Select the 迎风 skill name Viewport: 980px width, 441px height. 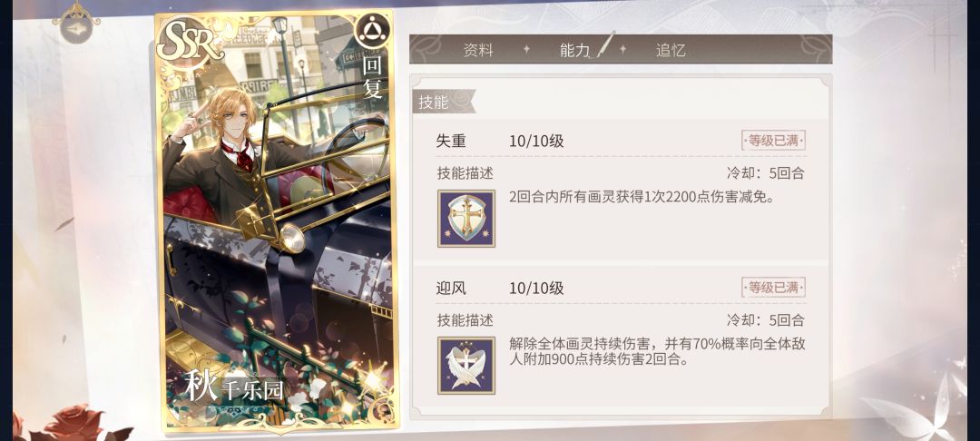pos(451,289)
